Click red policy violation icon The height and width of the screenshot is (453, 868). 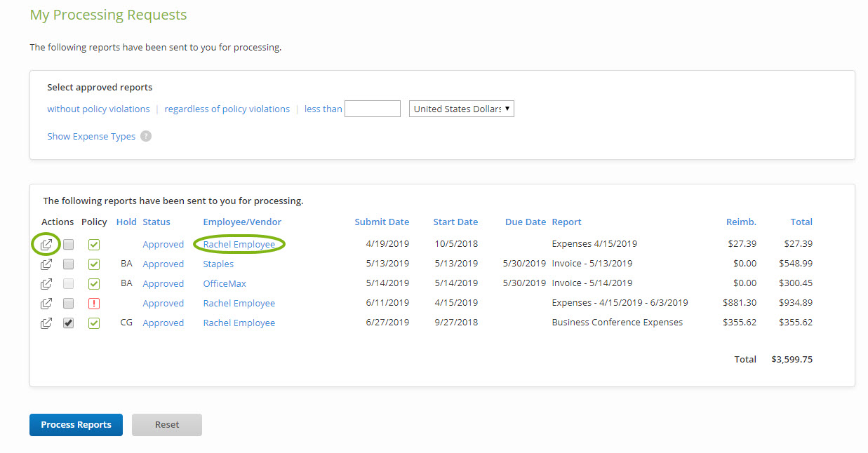(x=94, y=304)
